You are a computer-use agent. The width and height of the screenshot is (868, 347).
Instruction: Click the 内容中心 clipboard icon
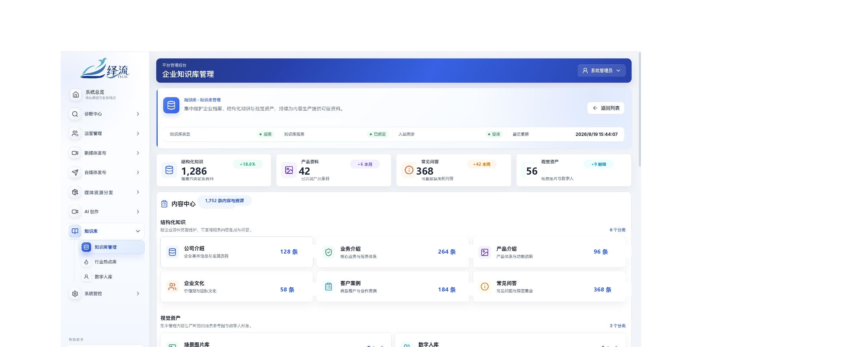point(164,204)
